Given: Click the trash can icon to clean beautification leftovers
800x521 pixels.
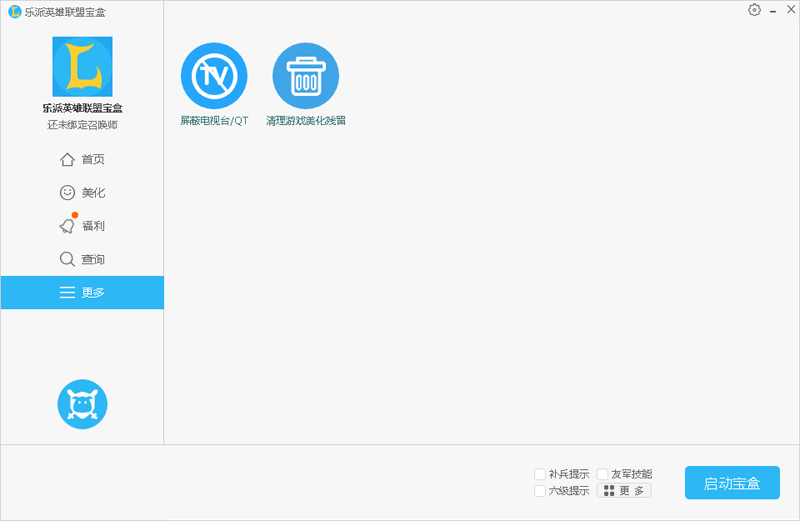Looking at the screenshot, I should (x=306, y=76).
